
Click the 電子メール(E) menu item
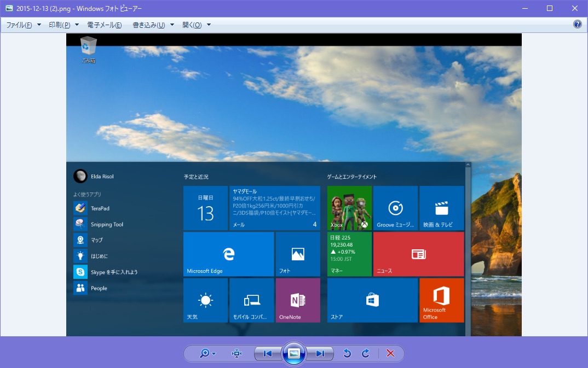[x=104, y=25]
